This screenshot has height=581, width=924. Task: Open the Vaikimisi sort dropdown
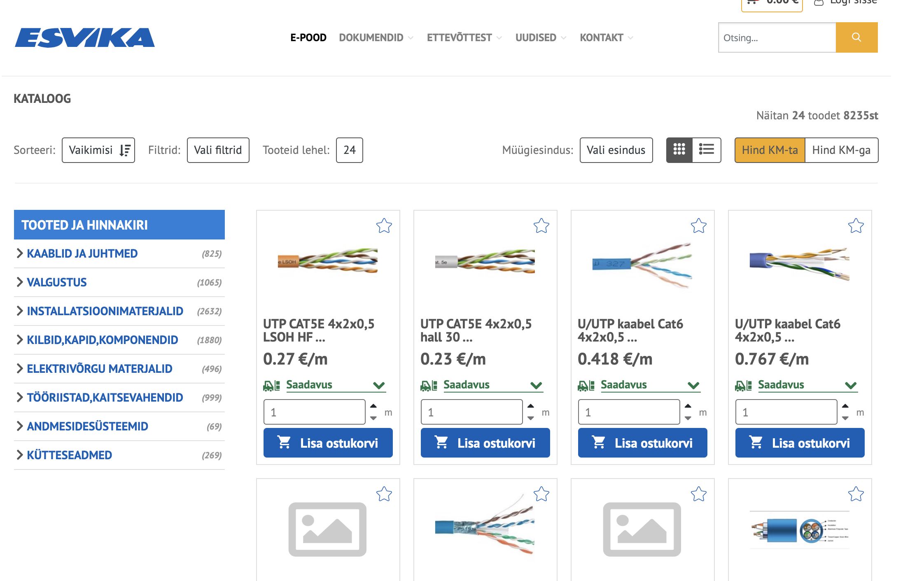tap(98, 150)
